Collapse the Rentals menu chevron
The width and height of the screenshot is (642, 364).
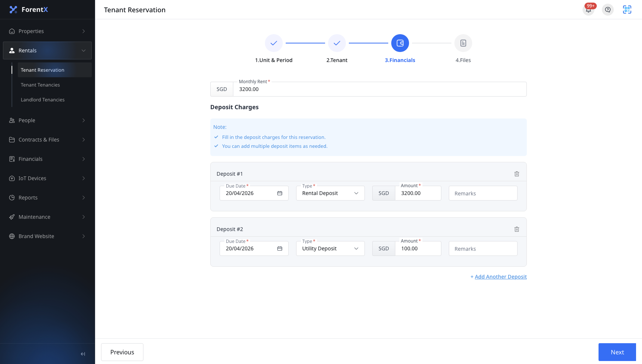(84, 51)
